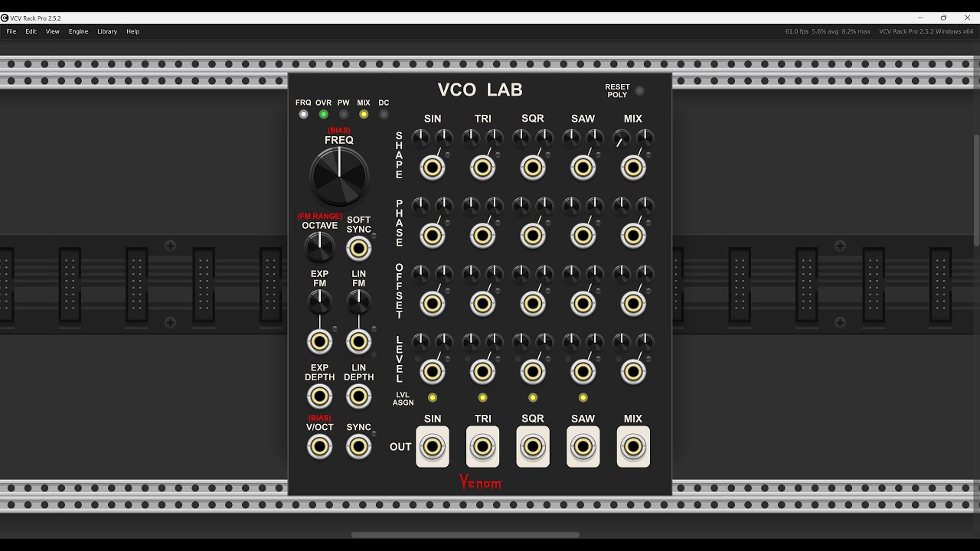Click the SYNC input jack
The image size is (980, 551).
coord(358,447)
